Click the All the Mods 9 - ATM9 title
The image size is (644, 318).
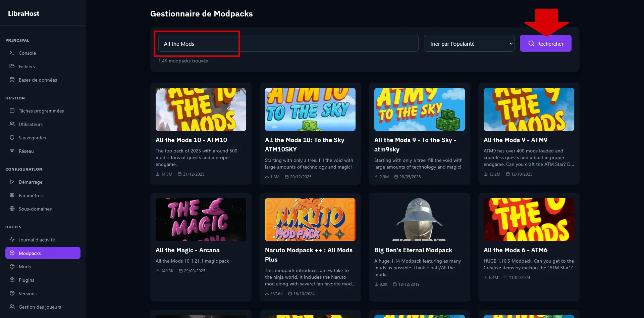(x=515, y=140)
